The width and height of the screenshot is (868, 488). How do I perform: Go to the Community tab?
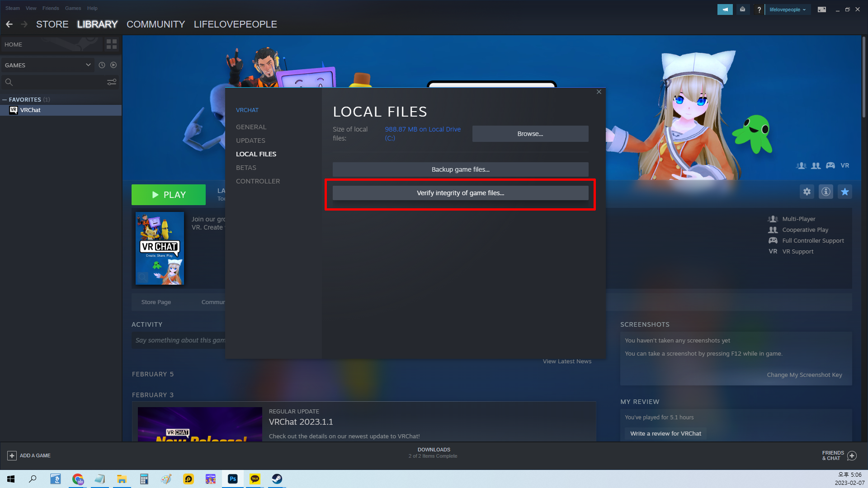tap(156, 24)
